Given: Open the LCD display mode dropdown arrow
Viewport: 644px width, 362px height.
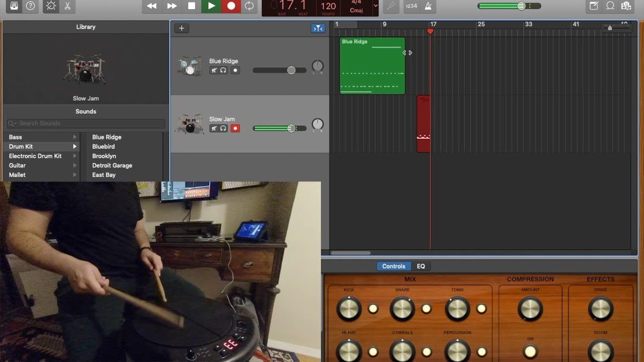Looking at the screenshot, I should coord(375,6).
